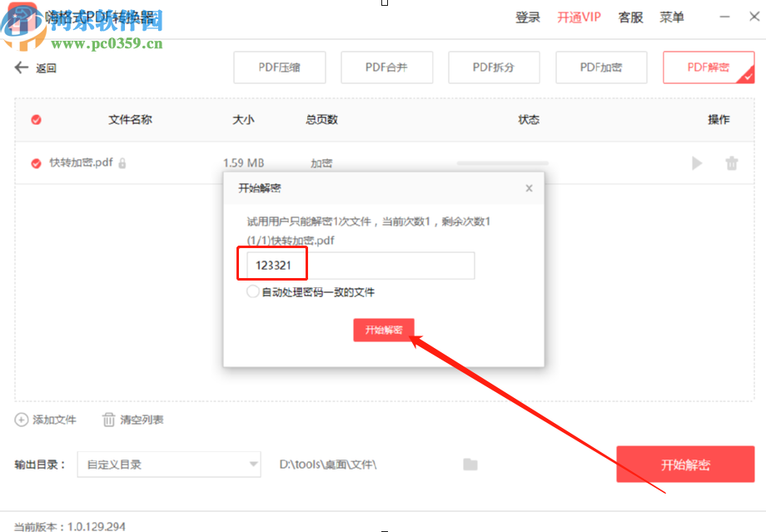Go back using the 返回 arrow
Image resolution: width=766 pixels, height=532 pixels.
point(21,67)
